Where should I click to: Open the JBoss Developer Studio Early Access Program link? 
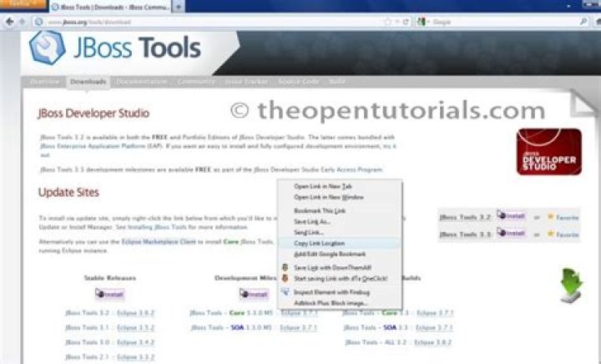(318, 169)
